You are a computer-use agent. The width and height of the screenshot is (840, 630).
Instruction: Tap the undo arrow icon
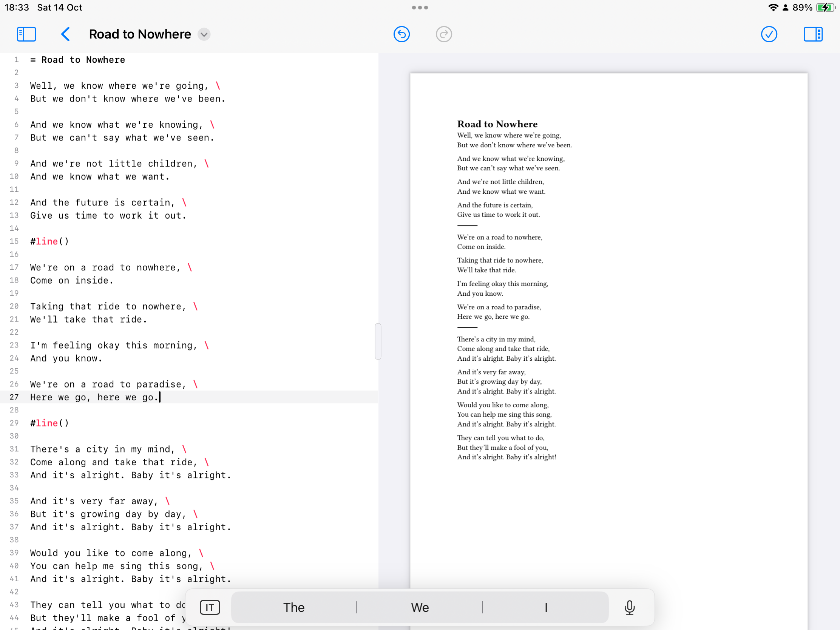pyautogui.click(x=401, y=34)
